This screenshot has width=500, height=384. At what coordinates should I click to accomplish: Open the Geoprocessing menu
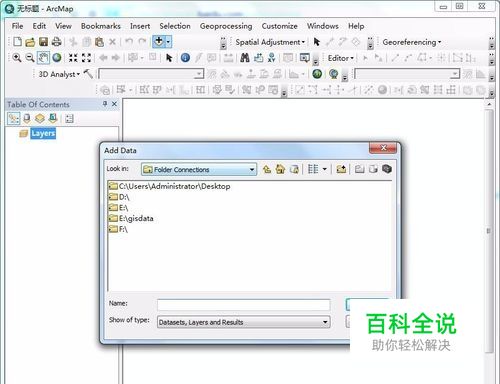coord(226,26)
